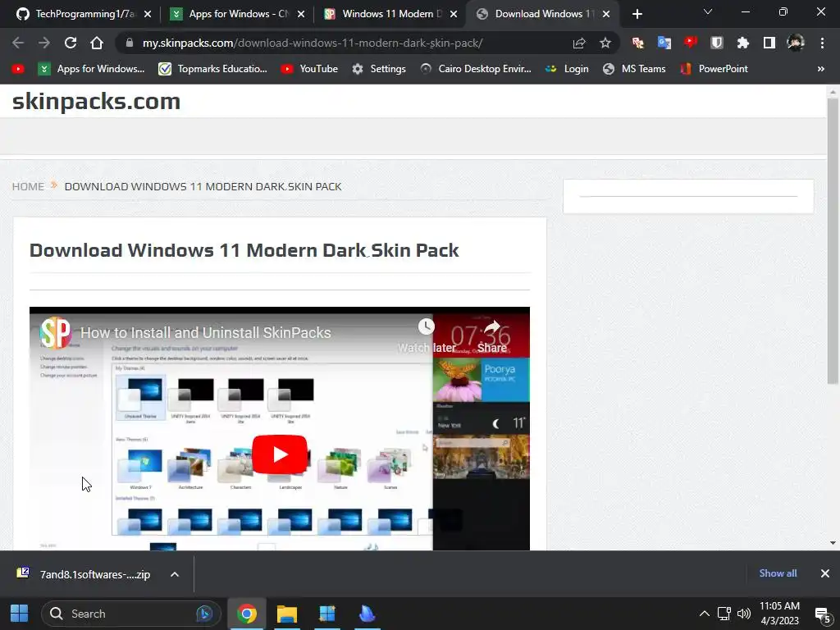Close the TechProgramming1 tab

(148, 14)
